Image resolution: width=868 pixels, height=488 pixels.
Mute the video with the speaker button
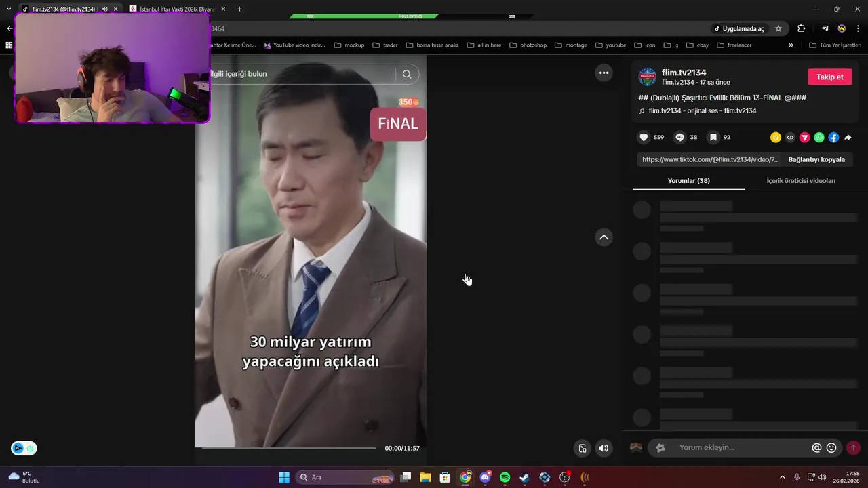604,448
